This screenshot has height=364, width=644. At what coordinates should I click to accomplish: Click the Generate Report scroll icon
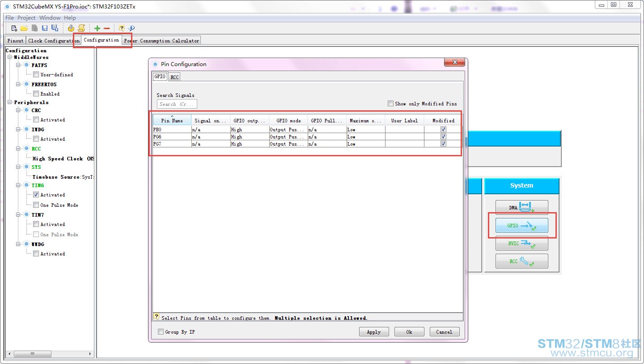coord(81,28)
